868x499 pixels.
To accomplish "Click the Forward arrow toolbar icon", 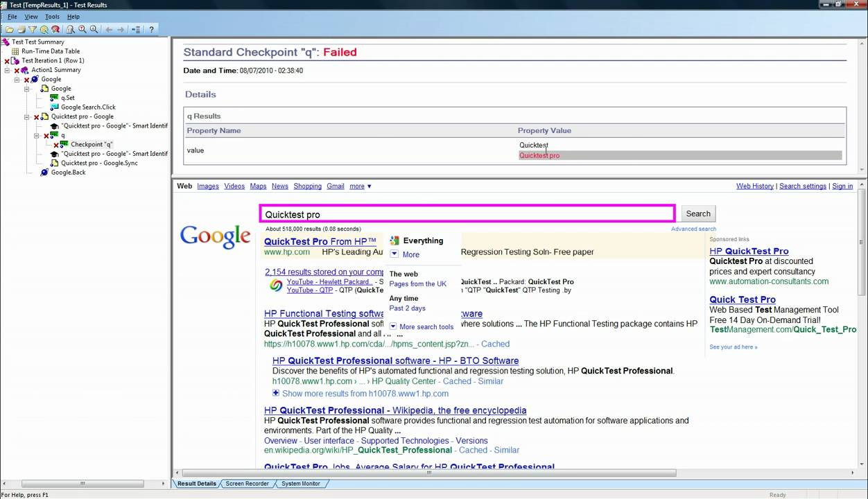I will [x=121, y=29].
